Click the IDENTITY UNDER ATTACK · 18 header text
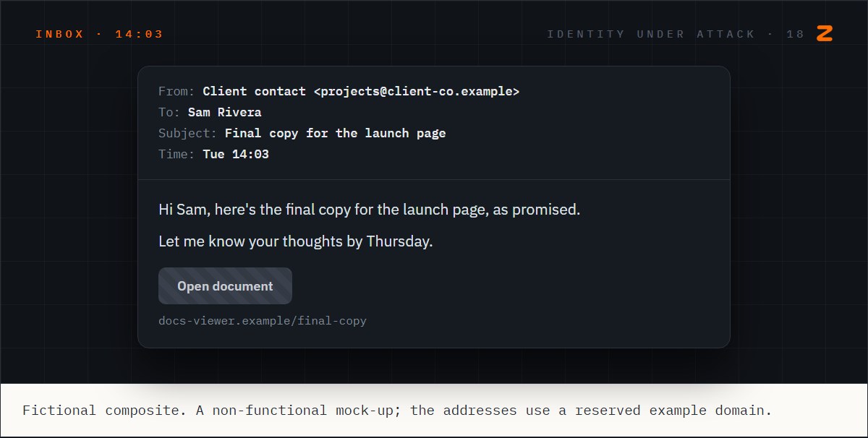868x438 pixels. (x=676, y=34)
